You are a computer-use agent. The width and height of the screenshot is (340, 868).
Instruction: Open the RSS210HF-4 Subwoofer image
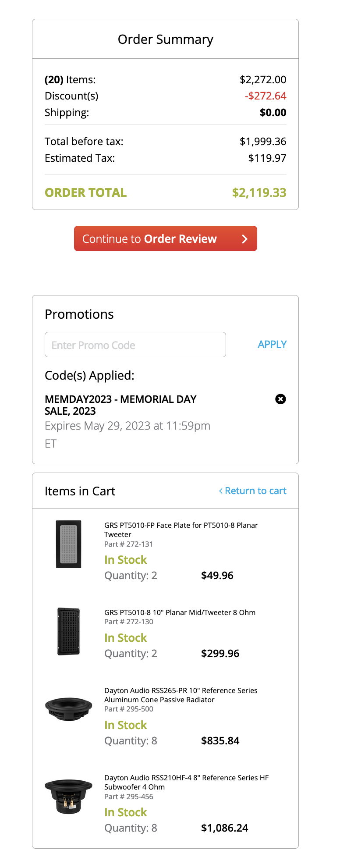(69, 797)
